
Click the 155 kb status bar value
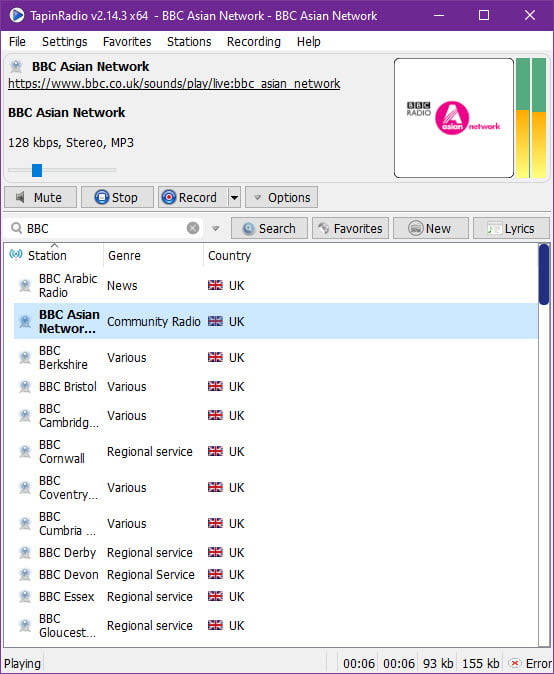pyautogui.click(x=481, y=663)
